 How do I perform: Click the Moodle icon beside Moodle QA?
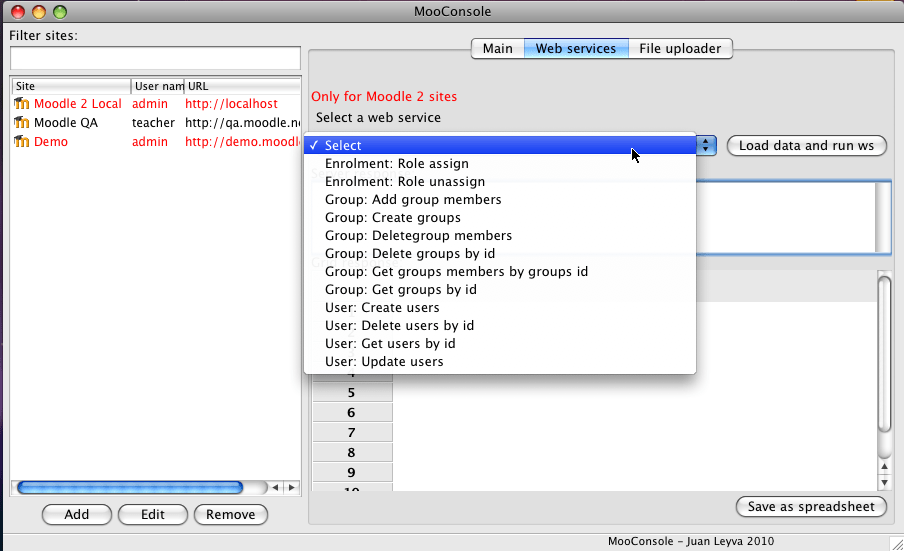pos(22,123)
